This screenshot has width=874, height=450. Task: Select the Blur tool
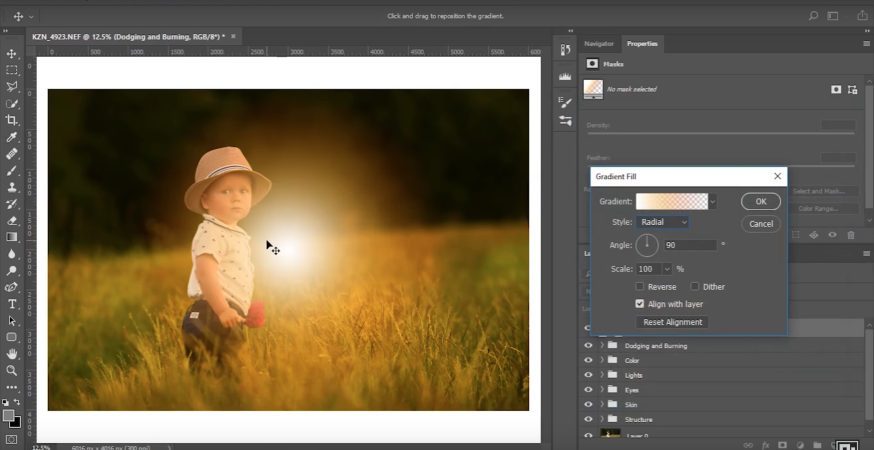(x=11, y=254)
